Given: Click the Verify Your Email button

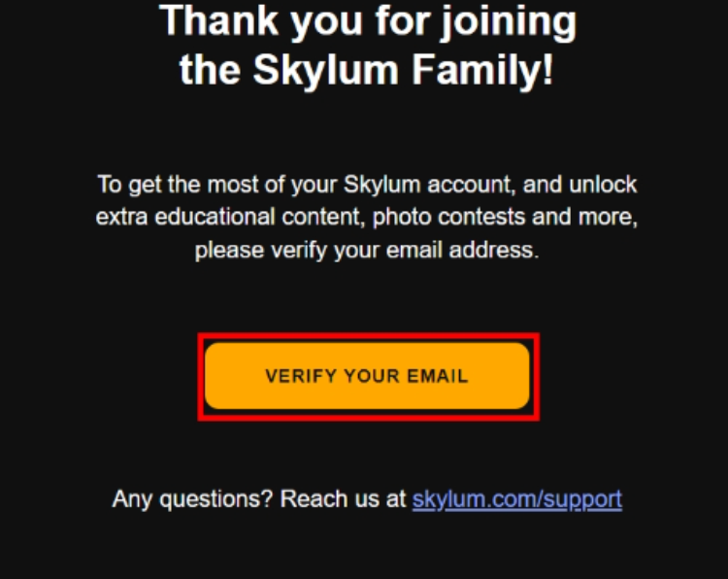Looking at the screenshot, I should [x=367, y=376].
